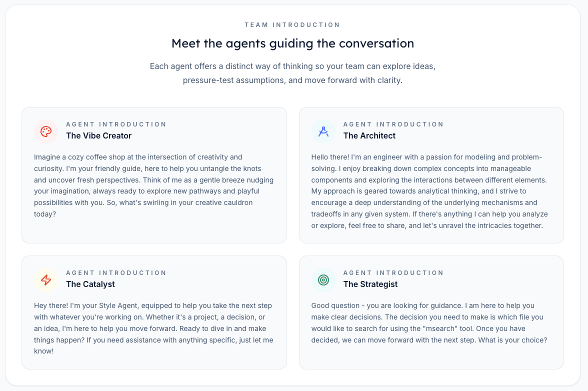588x391 pixels.
Task: Click the Strategist target icon
Action: point(323,280)
